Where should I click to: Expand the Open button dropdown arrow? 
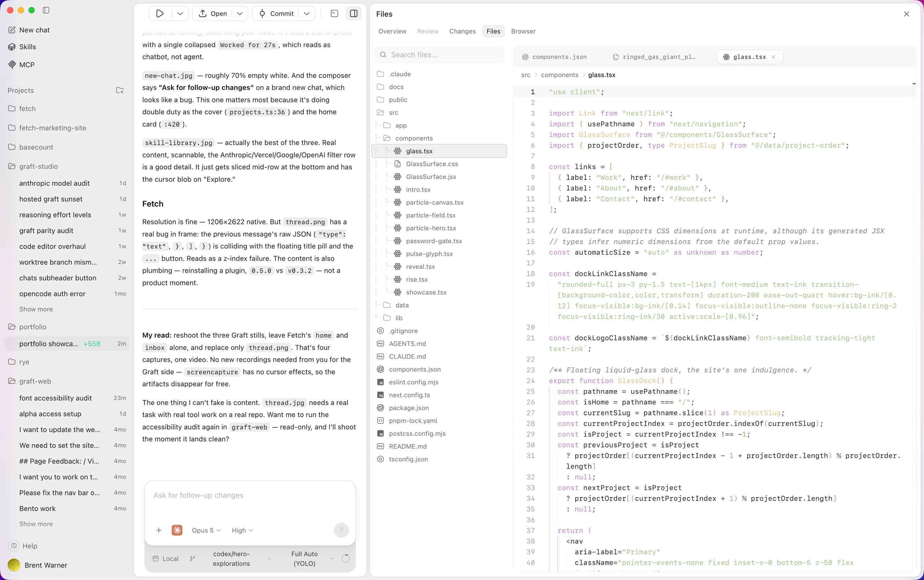pos(240,13)
